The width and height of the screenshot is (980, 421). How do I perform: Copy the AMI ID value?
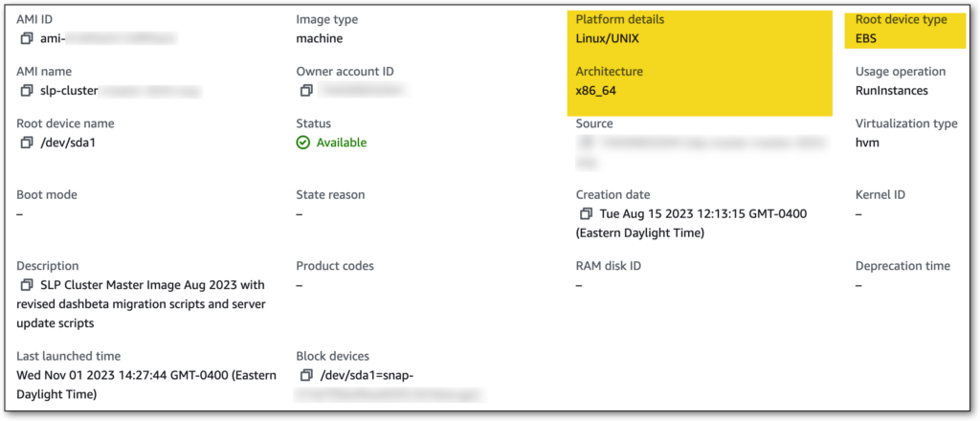[26, 39]
